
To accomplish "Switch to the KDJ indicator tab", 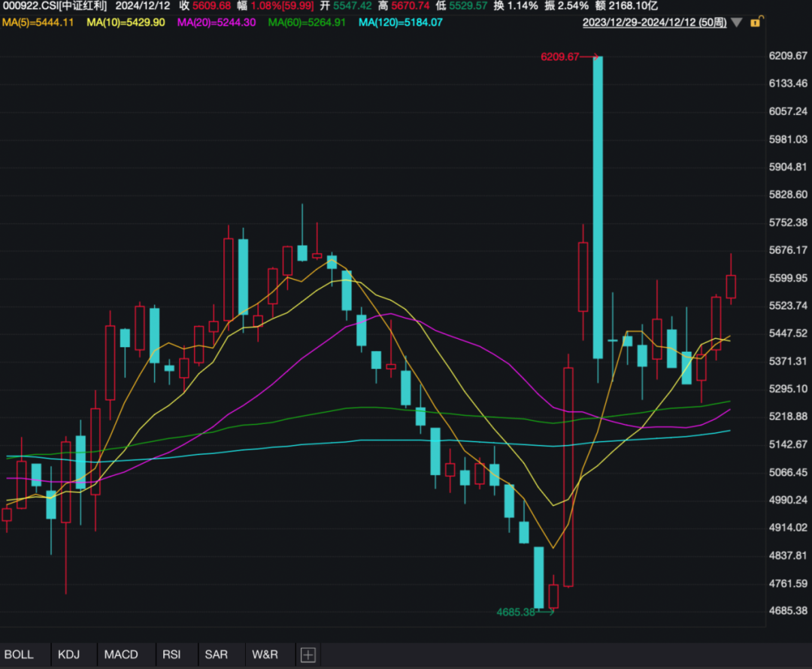I will tap(69, 655).
